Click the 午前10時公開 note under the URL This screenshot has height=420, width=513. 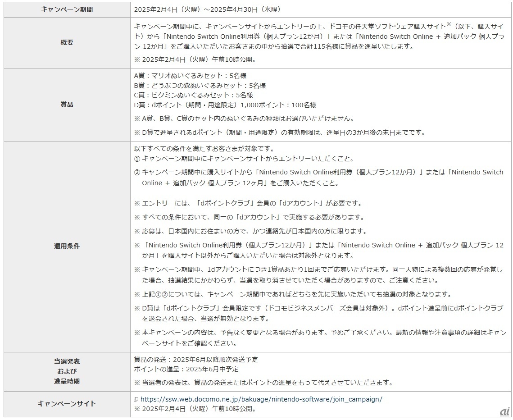195,409
